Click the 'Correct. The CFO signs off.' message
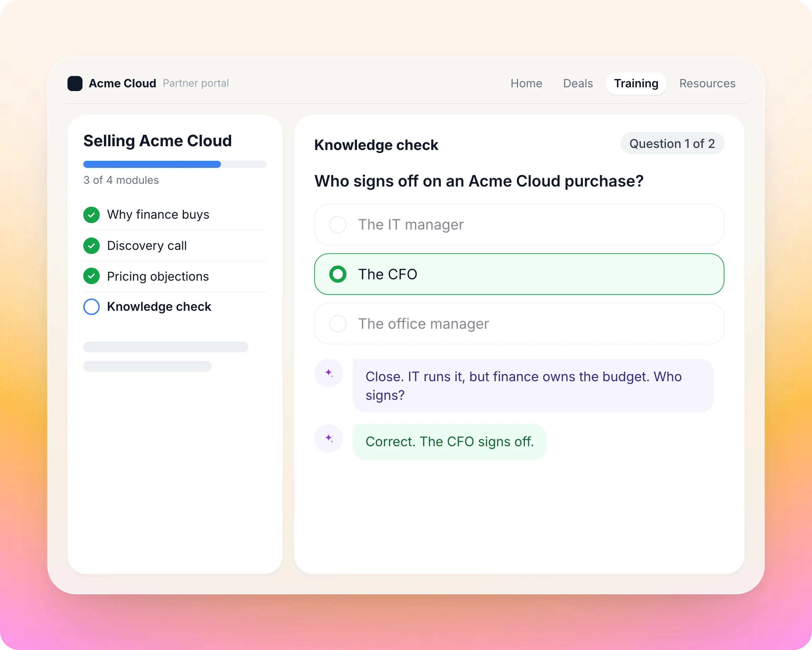 [x=449, y=441]
